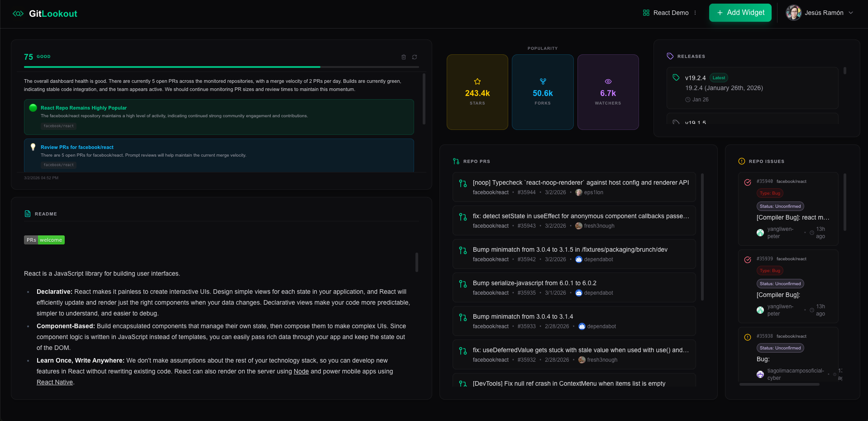
Task: Click dependabot avatar on PR #35942
Action: [x=579, y=259]
